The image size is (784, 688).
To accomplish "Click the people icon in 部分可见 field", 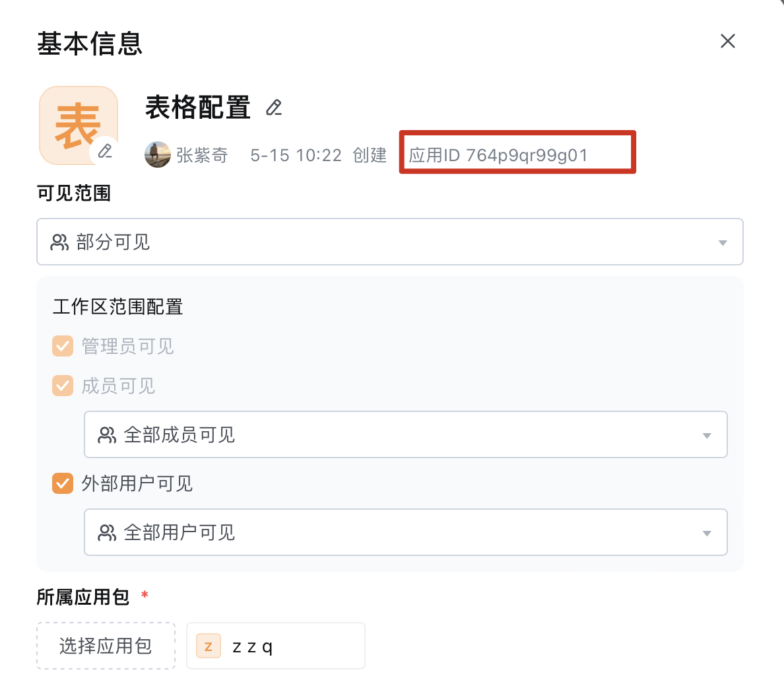I will [x=59, y=242].
